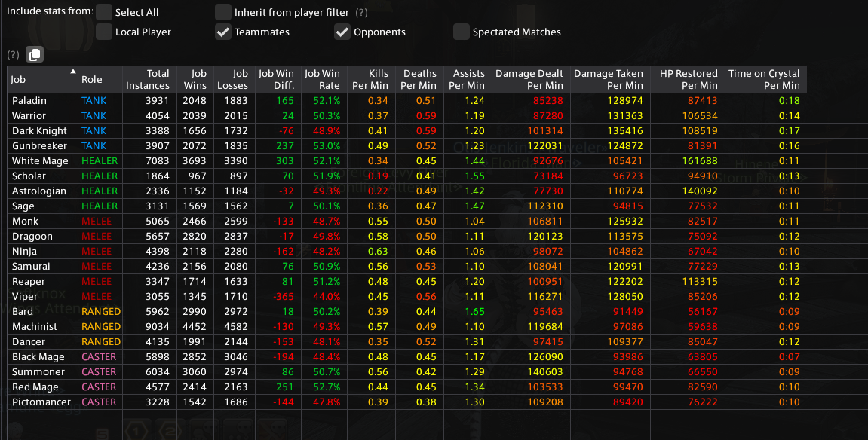Click the (?) help marker beside the copy icon

[14, 55]
